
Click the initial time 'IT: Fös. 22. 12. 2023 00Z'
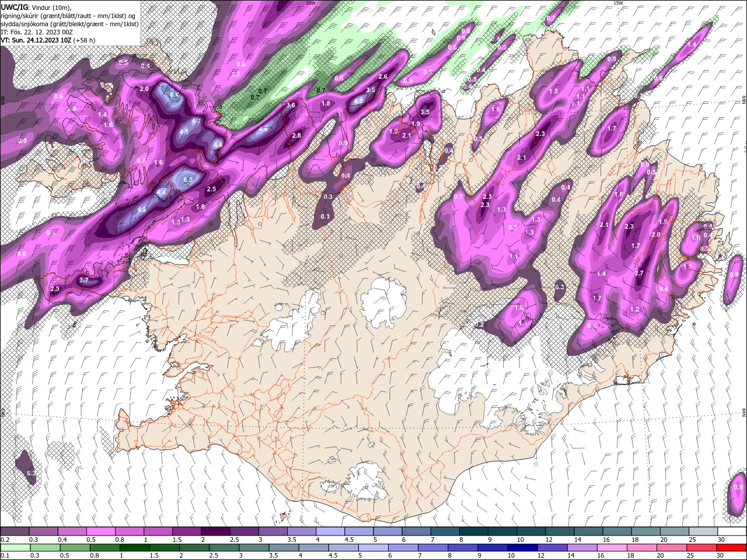coord(36,32)
